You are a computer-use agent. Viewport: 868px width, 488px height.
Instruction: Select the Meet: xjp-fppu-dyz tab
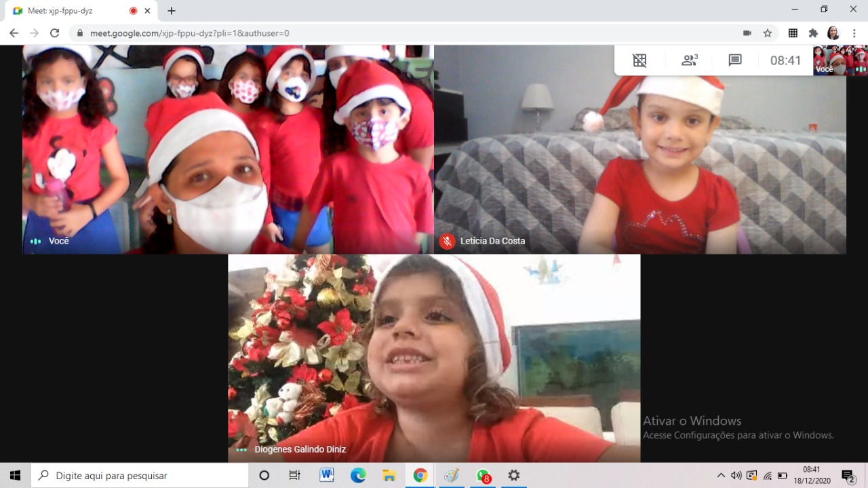pyautogui.click(x=81, y=11)
